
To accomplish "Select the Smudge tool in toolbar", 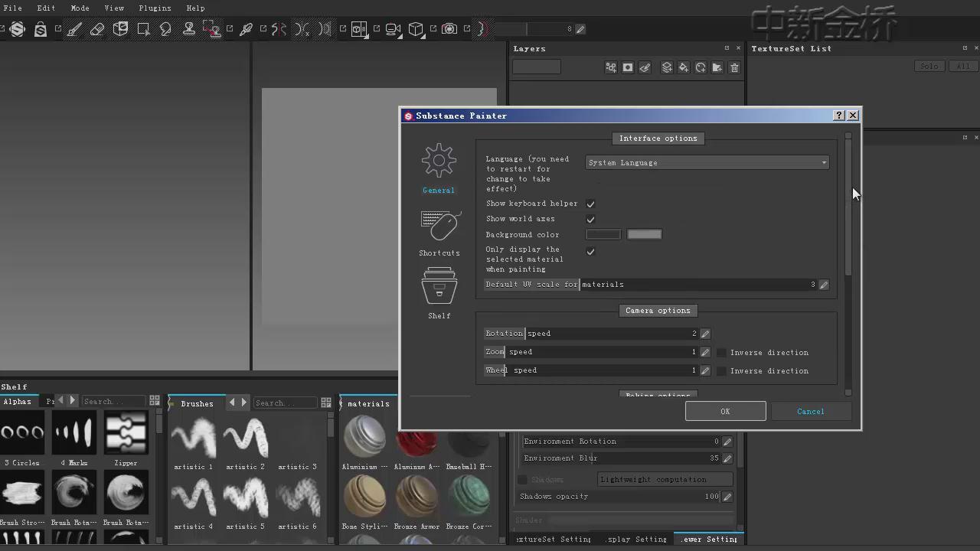I will coord(165,29).
